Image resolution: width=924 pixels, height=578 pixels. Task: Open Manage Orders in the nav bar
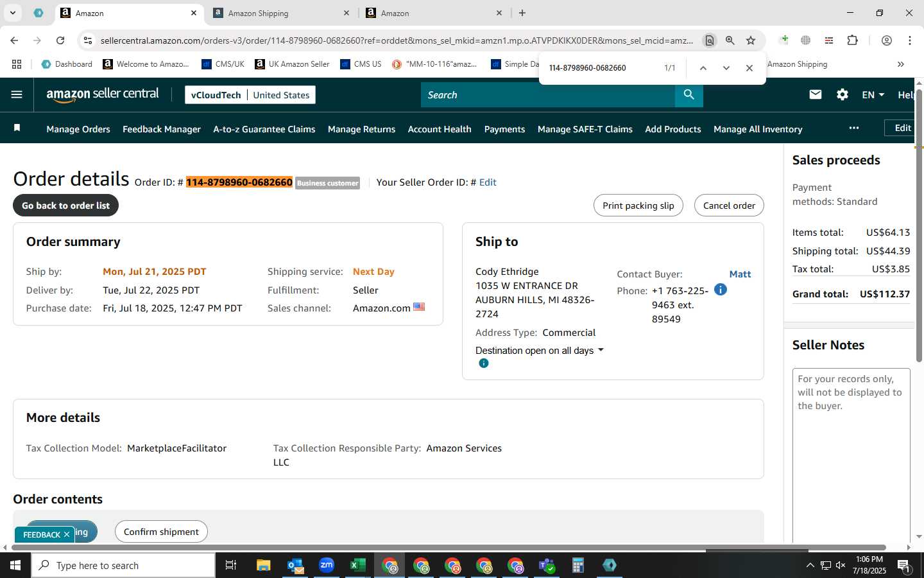coord(78,129)
